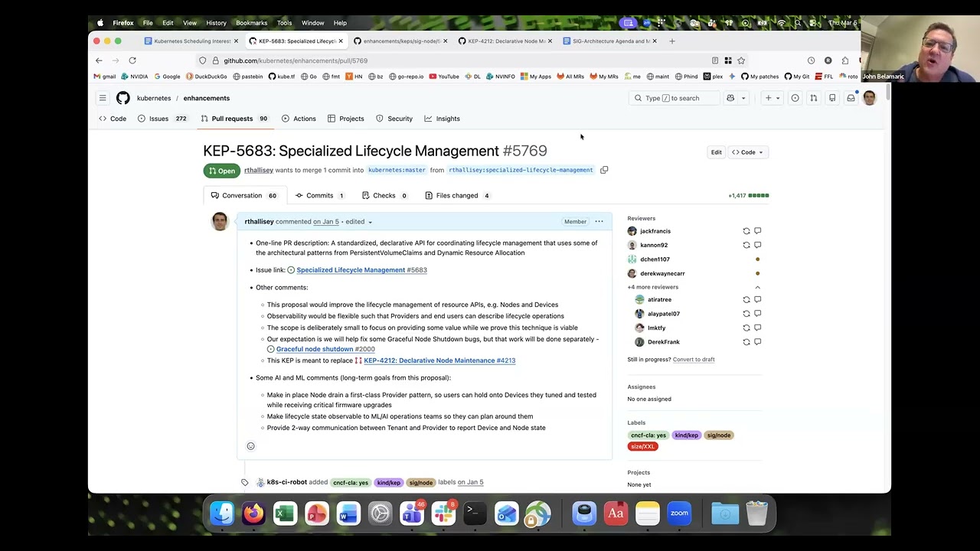The height and width of the screenshot is (551, 980).
Task: Reload the page in Firefox
Action: coord(132,60)
